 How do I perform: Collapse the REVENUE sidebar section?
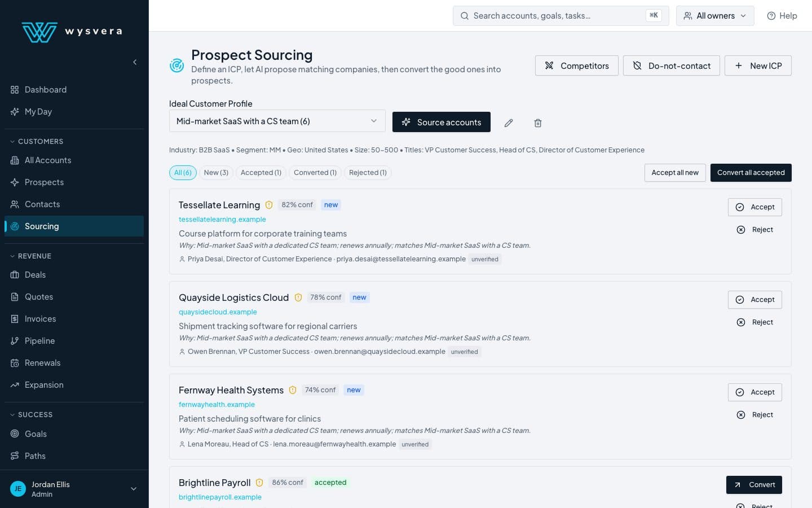pos(31,256)
